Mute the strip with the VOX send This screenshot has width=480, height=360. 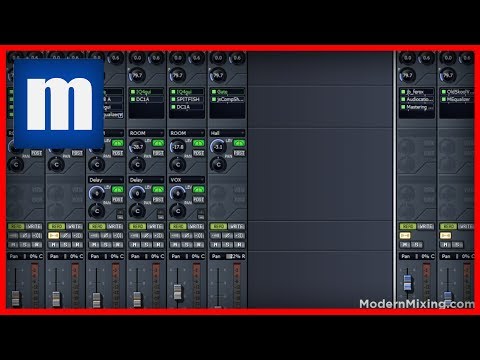175,245
